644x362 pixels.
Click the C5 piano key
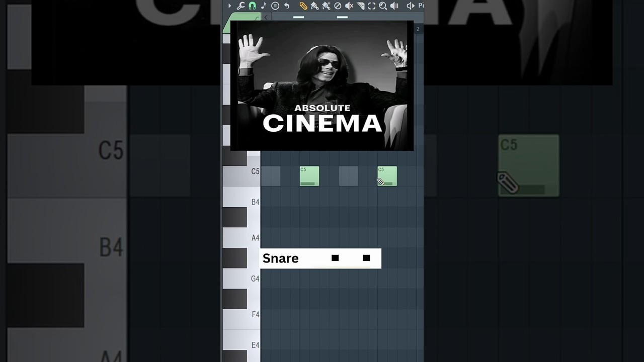(242, 171)
